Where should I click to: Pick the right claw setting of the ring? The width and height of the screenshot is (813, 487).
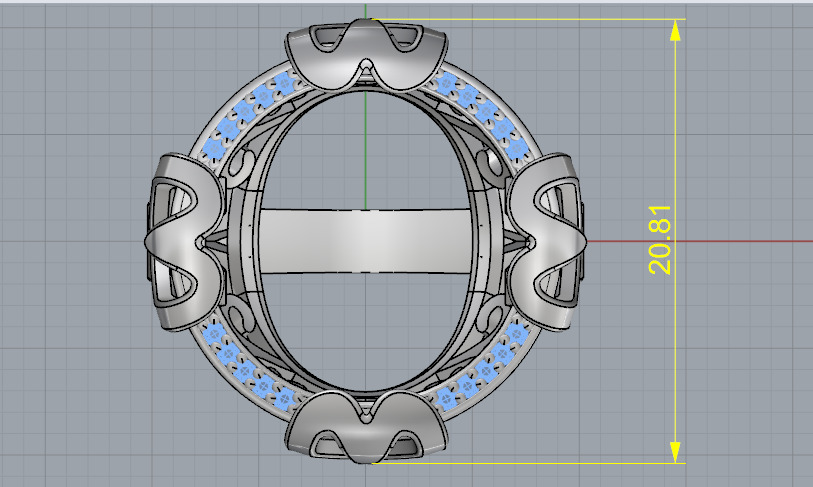tap(546, 241)
